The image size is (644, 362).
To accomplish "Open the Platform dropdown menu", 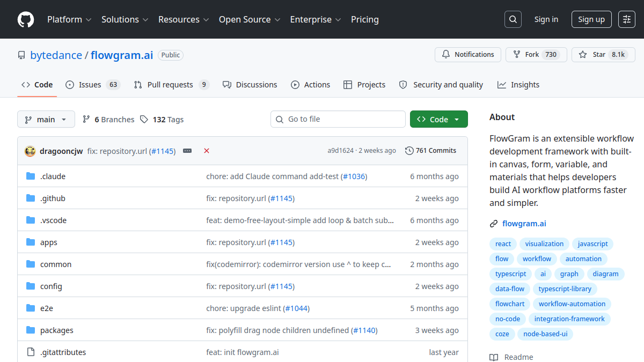I will coord(69,19).
